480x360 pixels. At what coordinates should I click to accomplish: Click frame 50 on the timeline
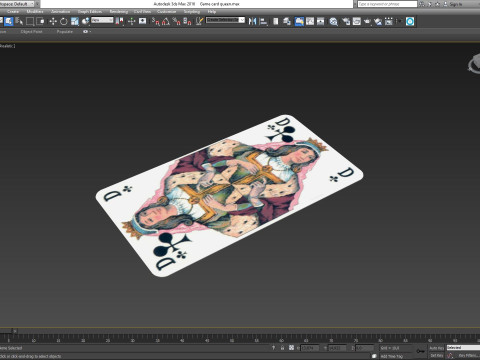[232, 340]
